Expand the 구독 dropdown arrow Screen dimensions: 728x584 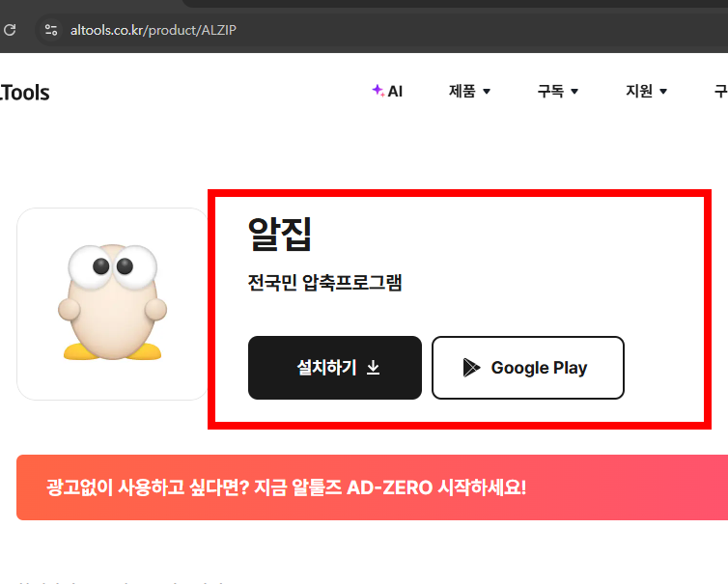574,92
